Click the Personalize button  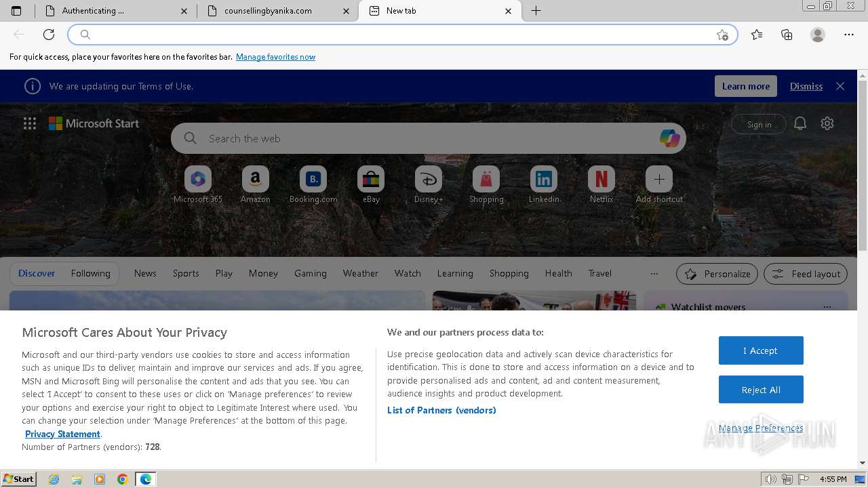tap(717, 274)
